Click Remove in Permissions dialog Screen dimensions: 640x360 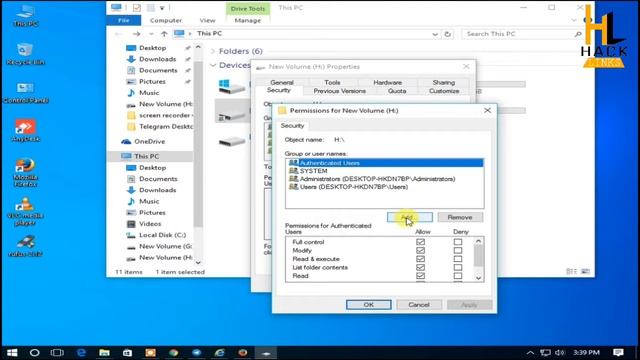460,217
